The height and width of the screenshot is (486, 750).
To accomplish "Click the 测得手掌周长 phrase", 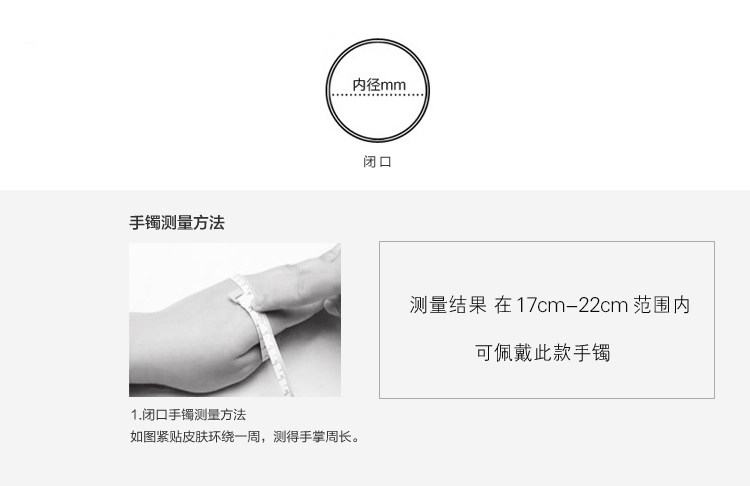I will point(312,436).
